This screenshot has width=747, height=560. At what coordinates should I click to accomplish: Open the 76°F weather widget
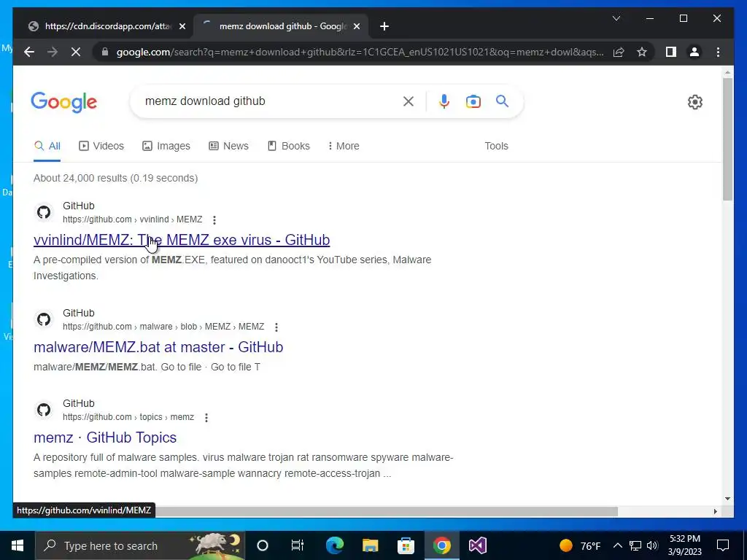[579, 545]
